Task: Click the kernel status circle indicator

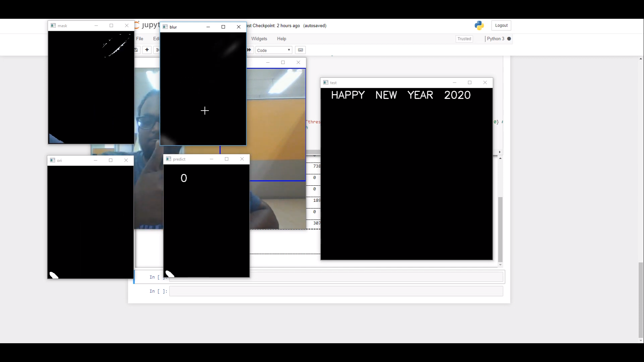Action: 509,39
